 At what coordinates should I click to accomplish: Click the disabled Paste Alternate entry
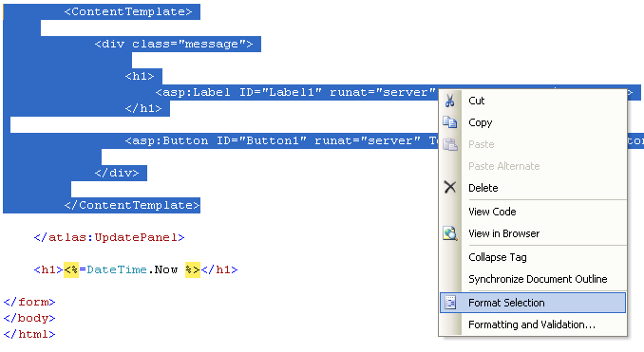click(533, 166)
